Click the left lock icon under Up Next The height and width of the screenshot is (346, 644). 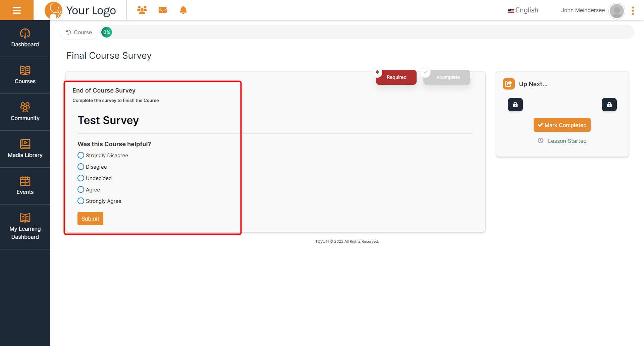[x=515, y=105]
